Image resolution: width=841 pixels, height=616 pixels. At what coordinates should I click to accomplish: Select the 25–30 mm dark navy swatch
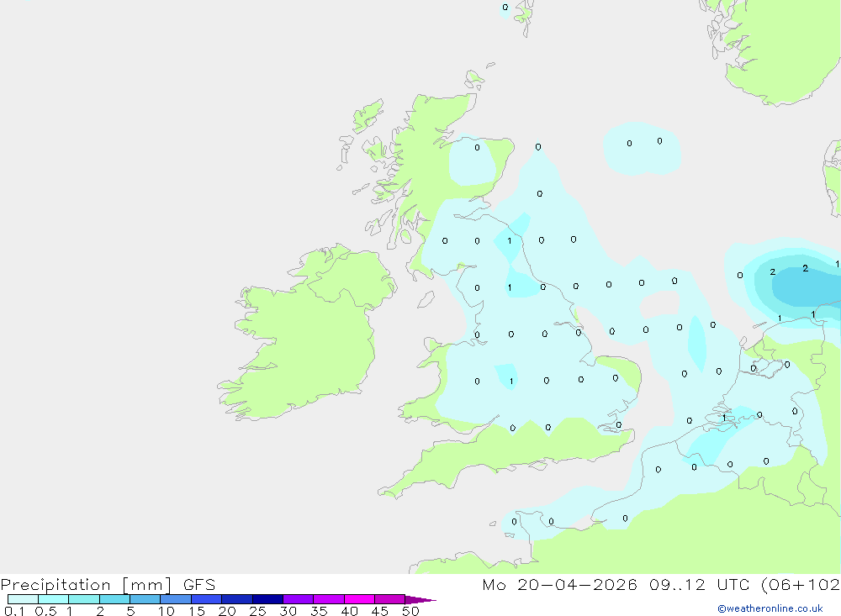267,599
